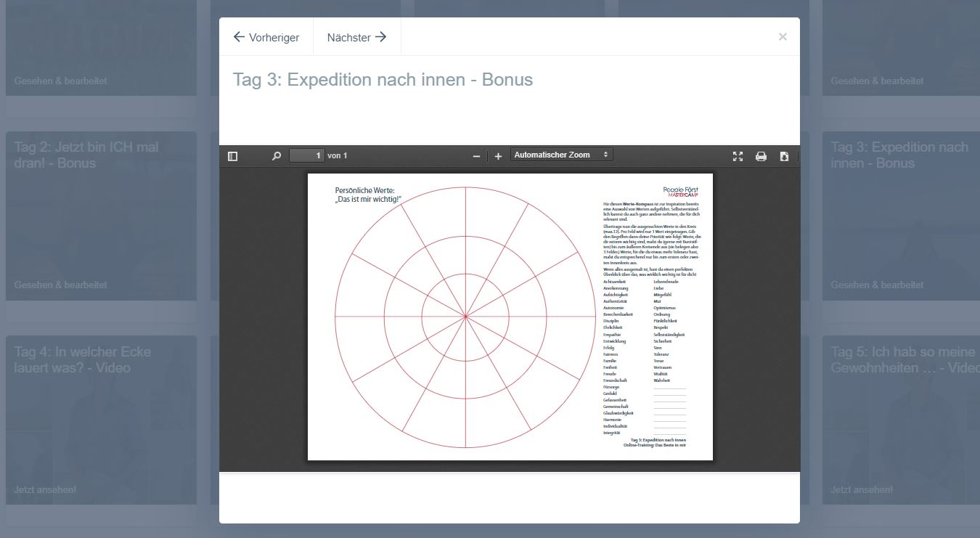
Task: Enter PDF presentation fullscreen mode
Action: 738,156
